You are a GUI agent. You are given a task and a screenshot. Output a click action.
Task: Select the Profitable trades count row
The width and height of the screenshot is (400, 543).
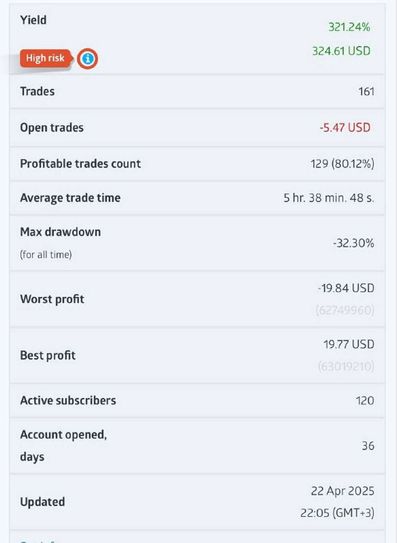(x=197, y=163)
